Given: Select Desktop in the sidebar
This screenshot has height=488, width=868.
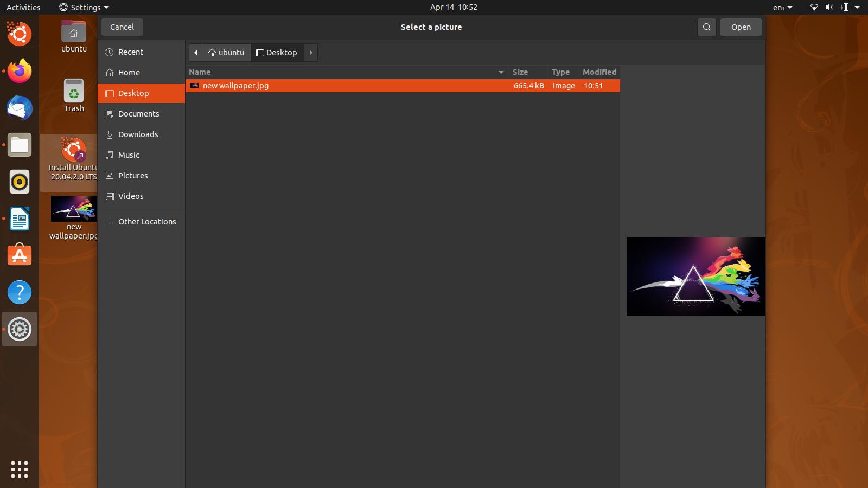Looking at the screenshot, I should tap(141, 93).
